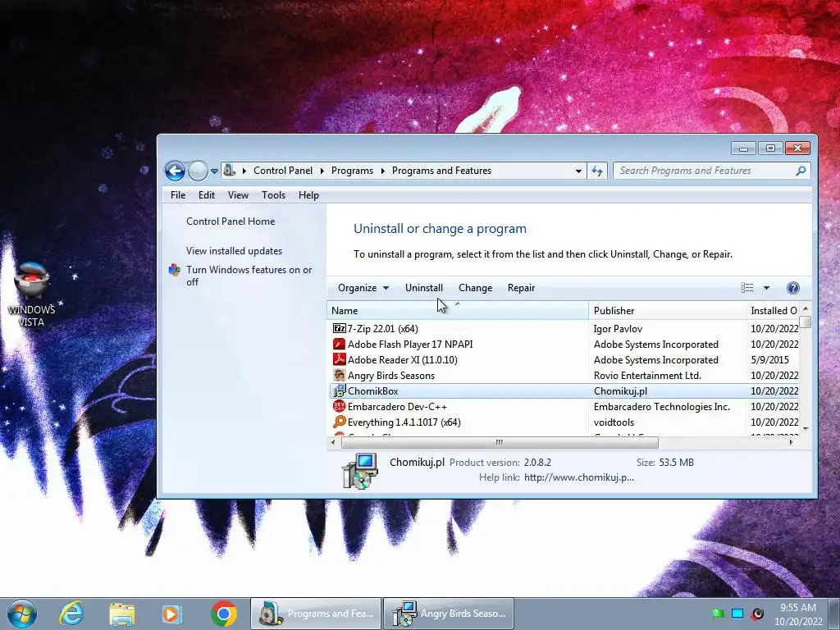Screen dimensions: 840x630
Task: Open the More view options dropdown arrow
Action: [767, 288]
